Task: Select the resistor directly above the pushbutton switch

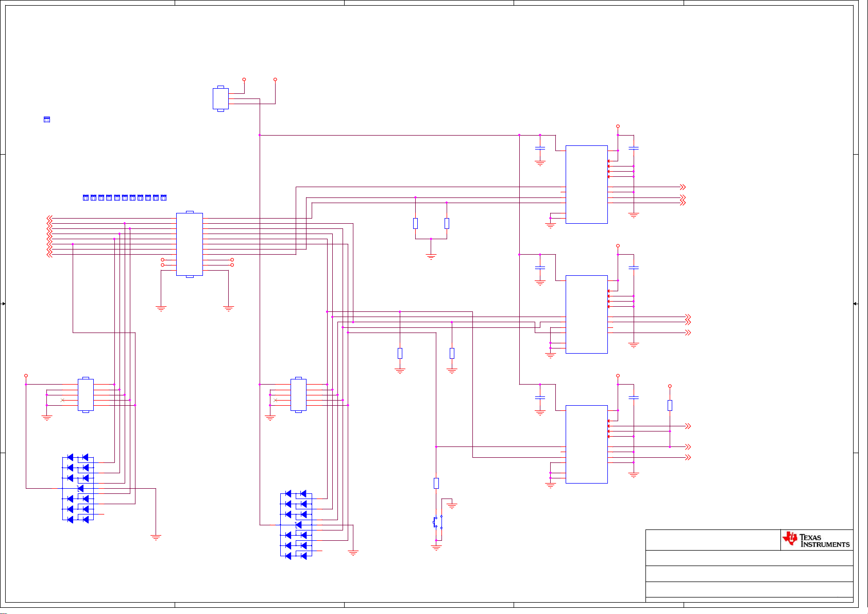Action: pos(436,483)
